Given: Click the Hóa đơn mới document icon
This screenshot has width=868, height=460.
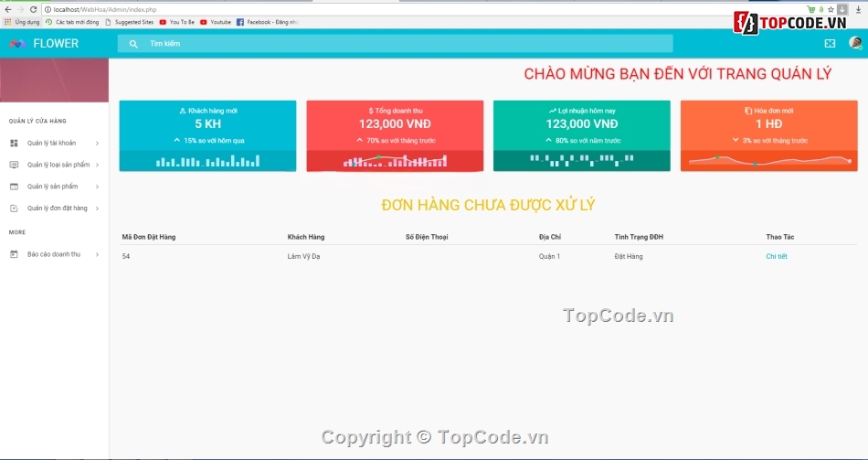Looking at the screenshot, I should pos(748,111).
